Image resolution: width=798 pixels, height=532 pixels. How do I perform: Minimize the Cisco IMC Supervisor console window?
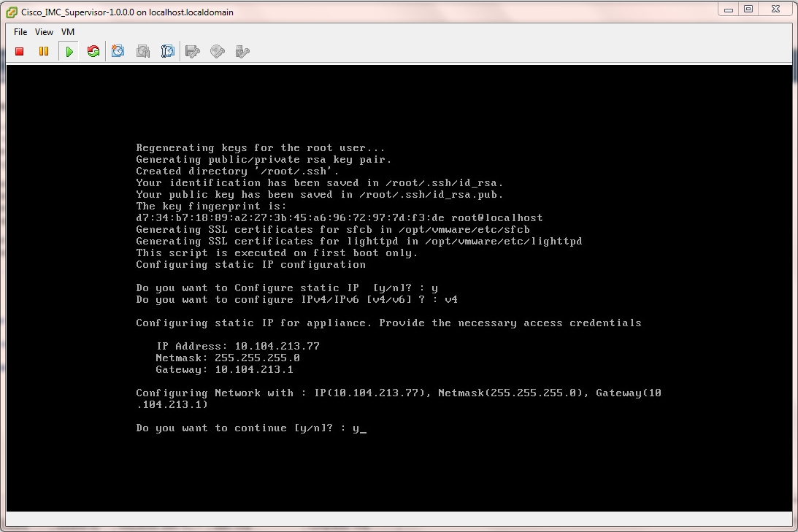[729, 9]
